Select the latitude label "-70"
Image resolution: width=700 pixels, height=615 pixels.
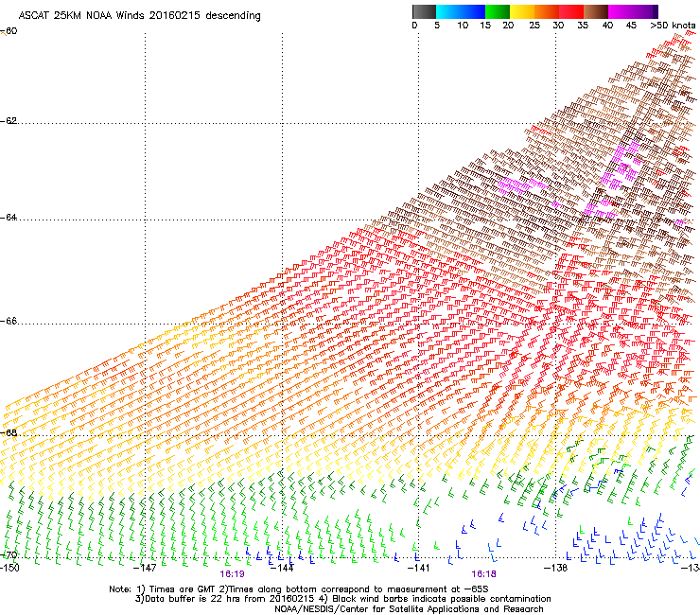pyautogui.click(x=9, y=555)
